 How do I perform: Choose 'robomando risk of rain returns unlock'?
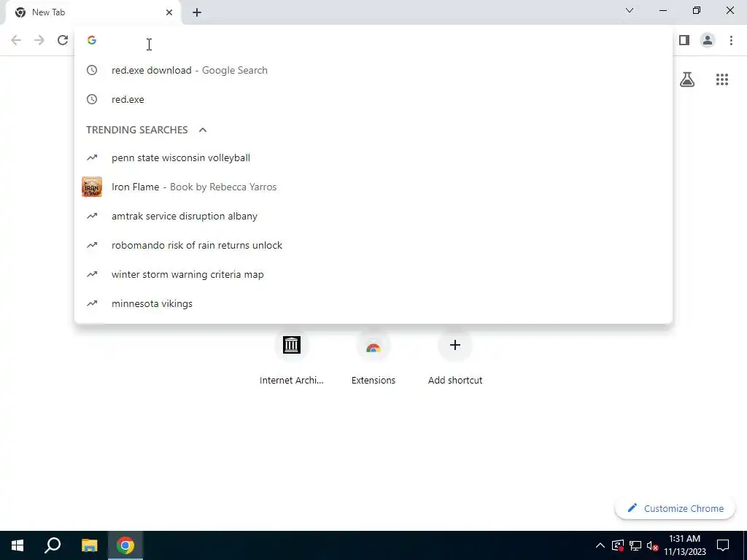pos(373,245)
